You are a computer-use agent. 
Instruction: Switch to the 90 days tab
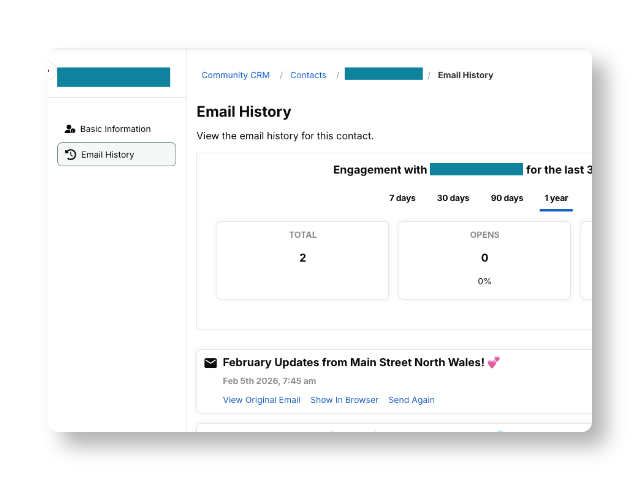[507, 198]
